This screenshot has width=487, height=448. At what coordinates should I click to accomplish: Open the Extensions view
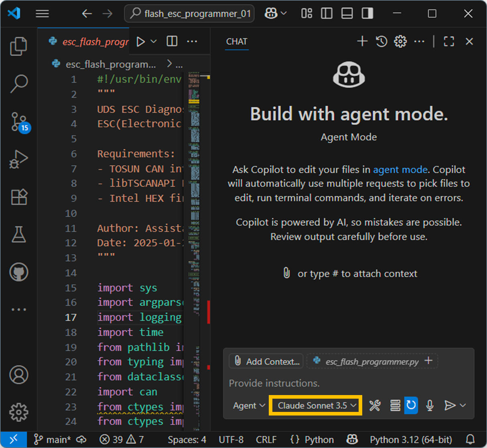[18, 197]
